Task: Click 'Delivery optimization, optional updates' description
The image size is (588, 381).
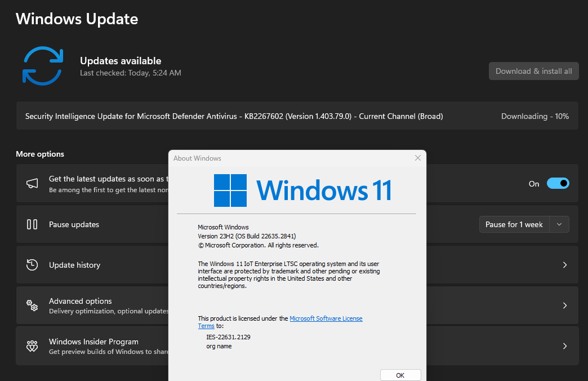Action: [109, 311]
